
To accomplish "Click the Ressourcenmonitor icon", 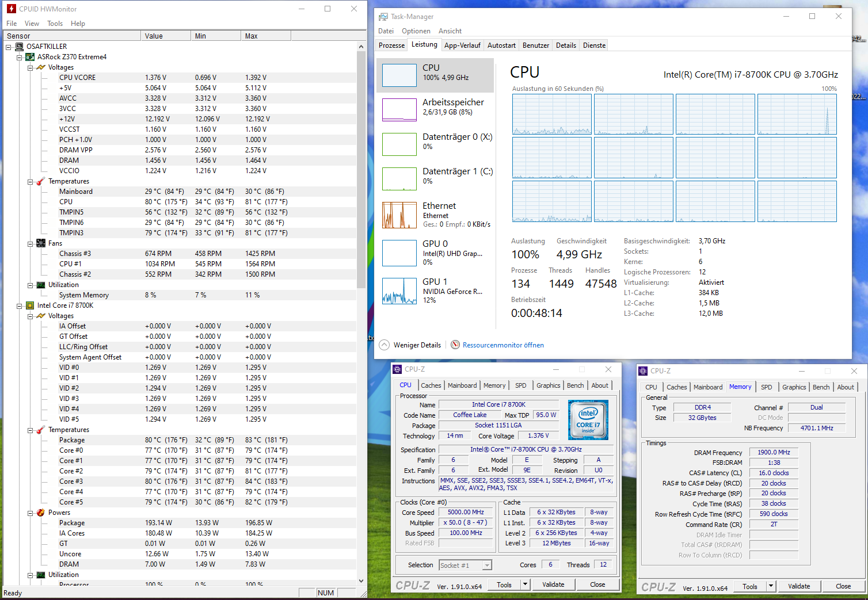I will coord(455,345).
